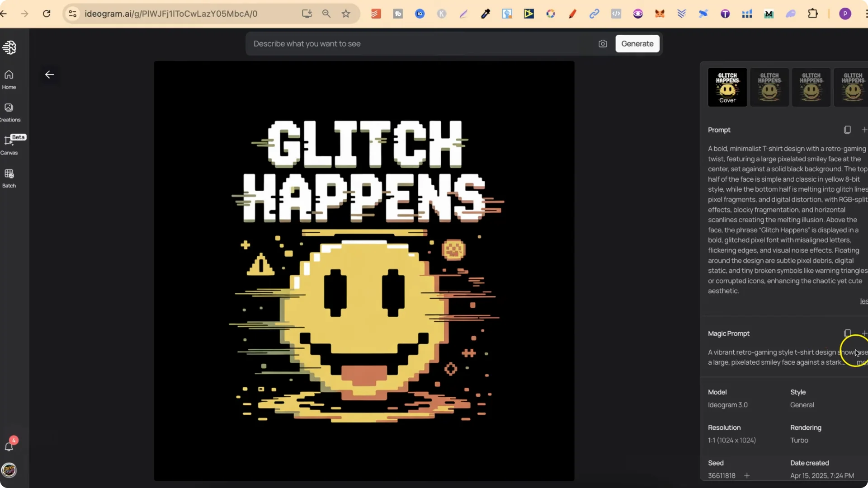Open notifications with the bell icon
Screen dimensions: 868x488
[x=10, y=447]
